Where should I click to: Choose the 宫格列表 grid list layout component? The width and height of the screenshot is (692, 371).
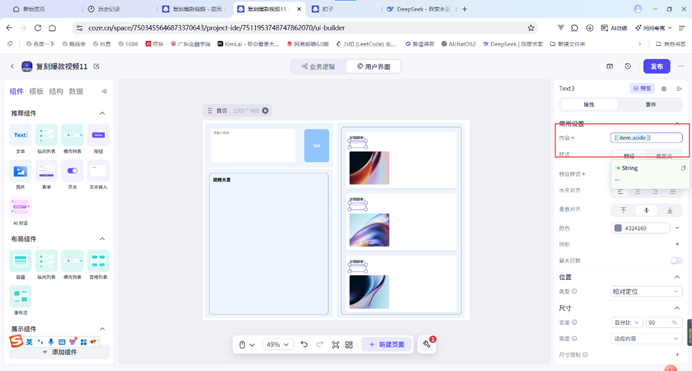(98, 261)
